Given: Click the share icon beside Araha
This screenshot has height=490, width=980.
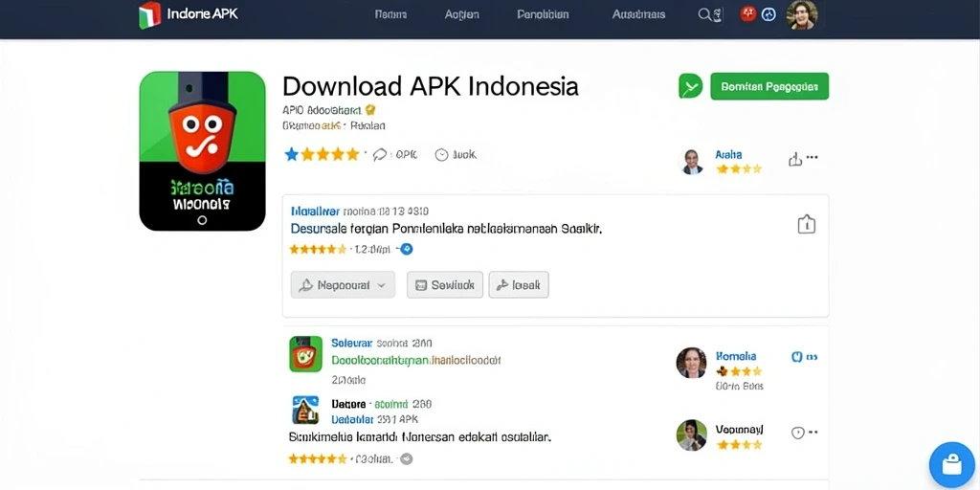Looking at the screenshot, I should [x=795, y=160].
